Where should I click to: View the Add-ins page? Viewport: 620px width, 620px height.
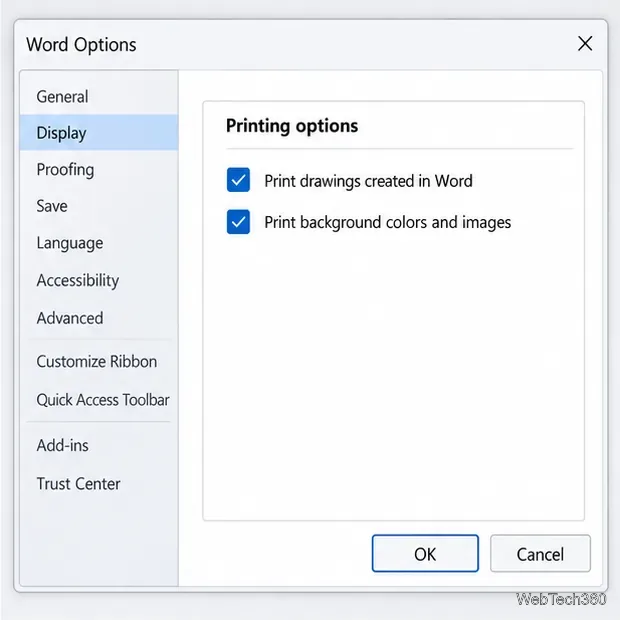tap(99, 446)
